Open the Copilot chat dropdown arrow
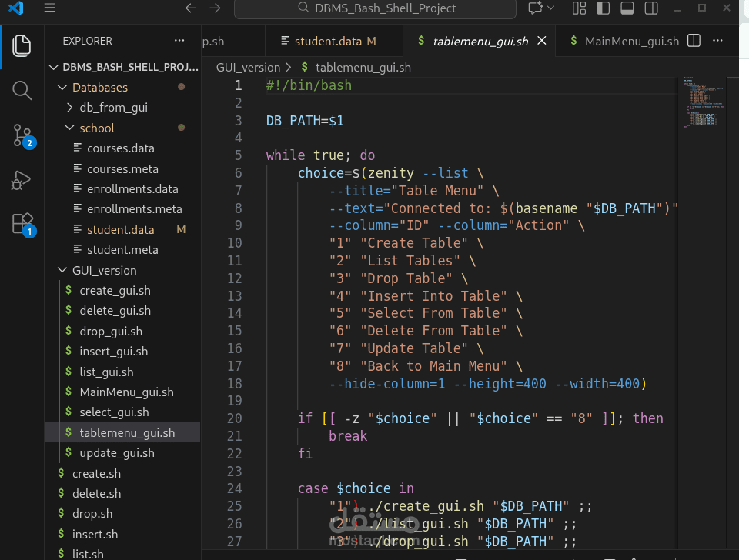Image resolution: width=749 pixels, height=560 pixels. [x=550, y=8]
